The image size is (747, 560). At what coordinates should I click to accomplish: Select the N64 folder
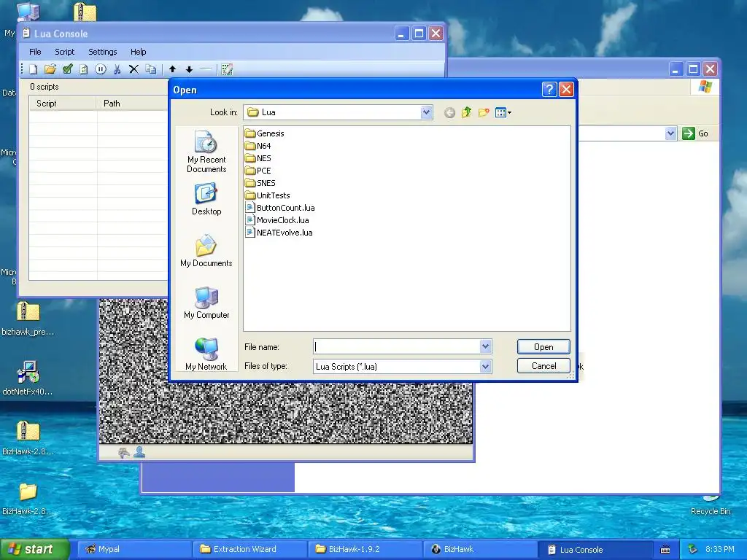[258, 146]
